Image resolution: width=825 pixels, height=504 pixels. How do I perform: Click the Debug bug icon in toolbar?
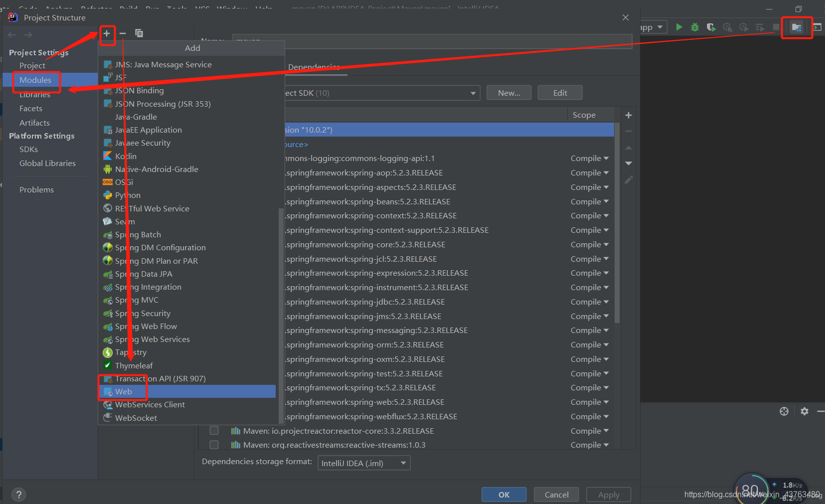(695, 27)
